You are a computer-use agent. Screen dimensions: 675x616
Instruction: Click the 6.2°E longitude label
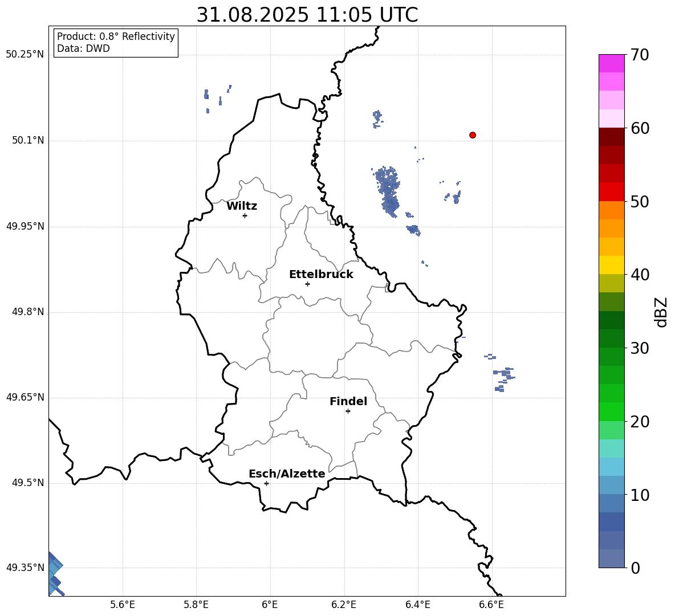tap(344, 605)
